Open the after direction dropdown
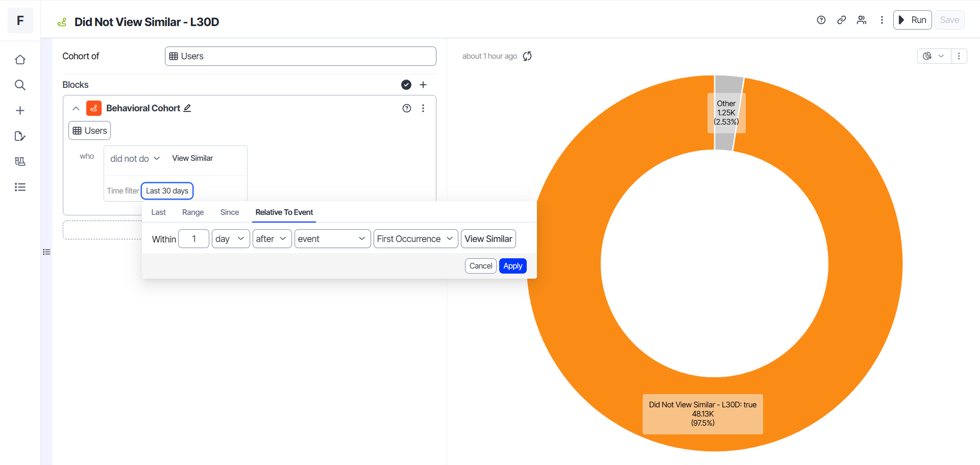This screenshot has width=980, height=465. click(272, 239)
